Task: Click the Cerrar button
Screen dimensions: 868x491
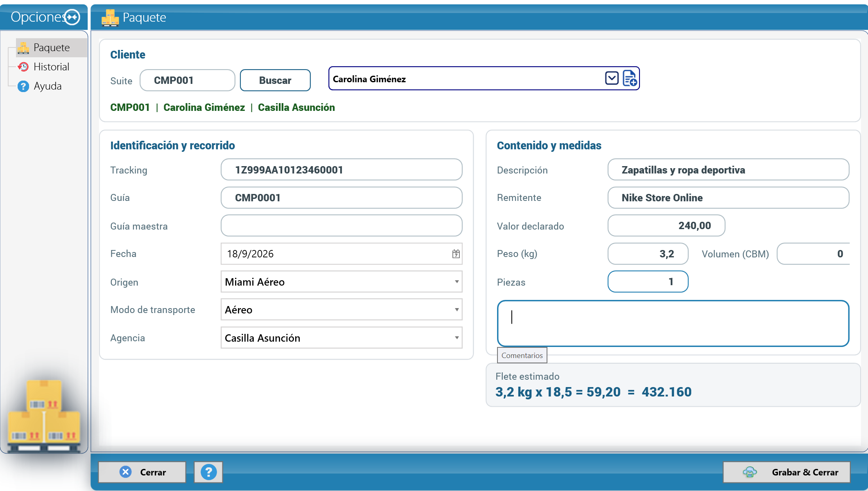Action: pos(142,472)
